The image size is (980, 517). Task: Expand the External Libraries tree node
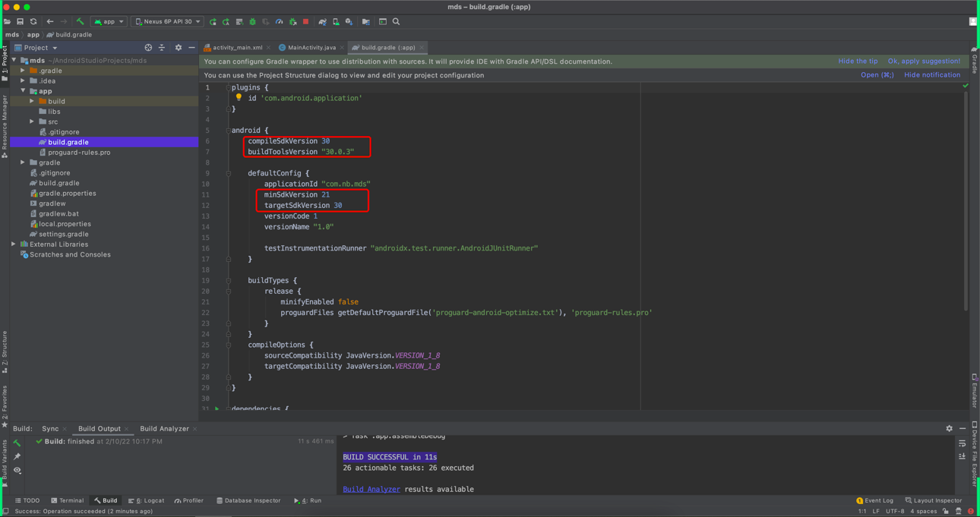point(14,244)
